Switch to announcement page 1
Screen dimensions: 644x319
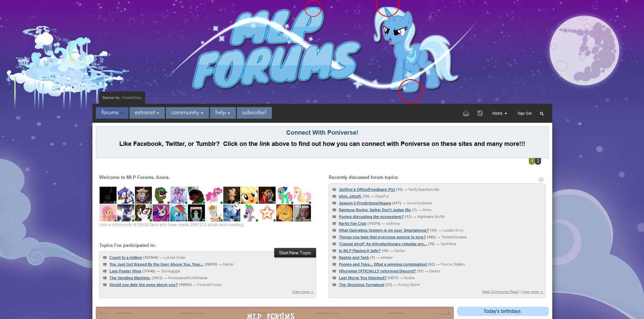[x=532, y=161]
